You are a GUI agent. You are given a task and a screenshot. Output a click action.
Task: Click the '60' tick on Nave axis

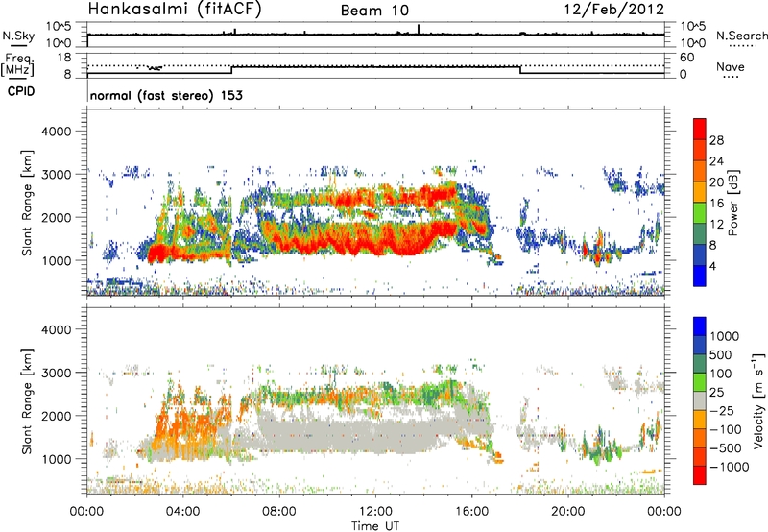[687, 58]
